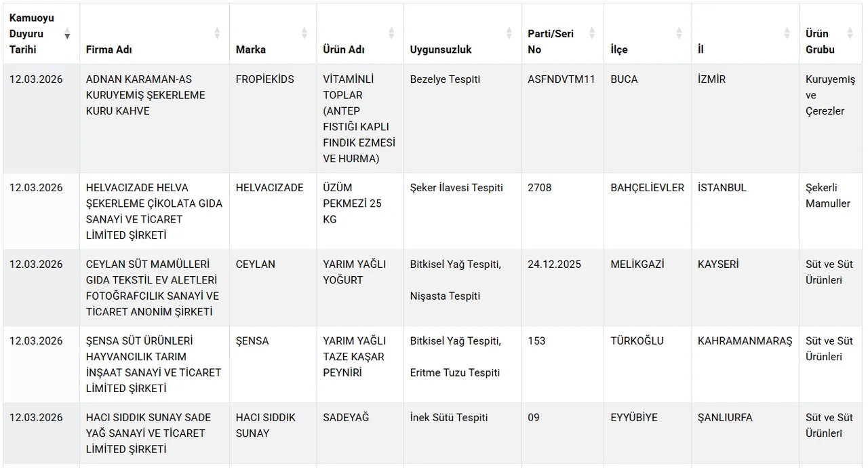Click sort arrows in Kamuoyu Duyuru Tarihi header

[x=67, y=33]
